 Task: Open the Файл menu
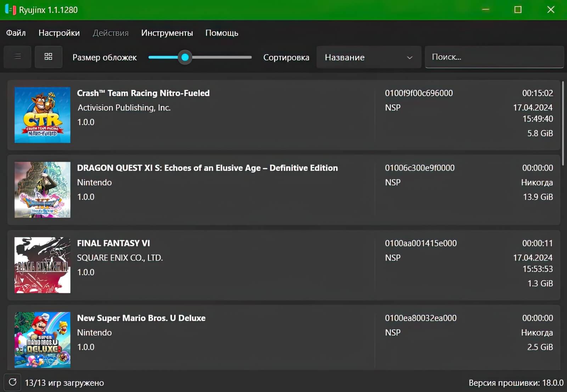point(16,33)
